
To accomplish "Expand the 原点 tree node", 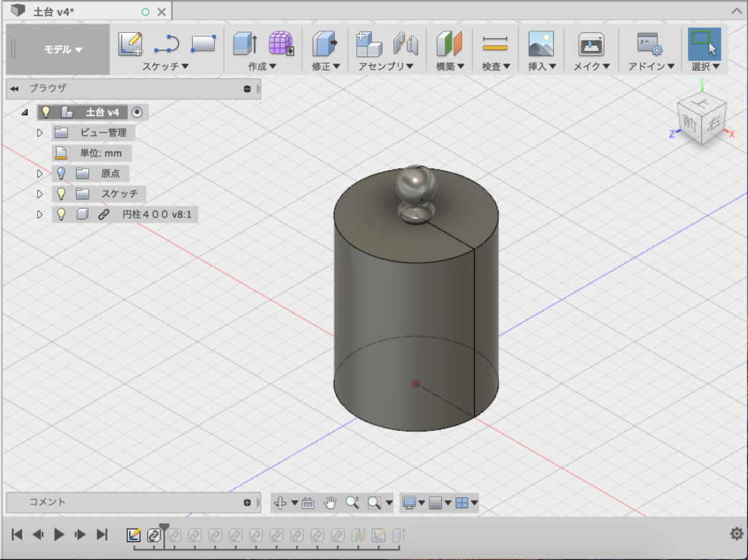I will coord(40,174).
